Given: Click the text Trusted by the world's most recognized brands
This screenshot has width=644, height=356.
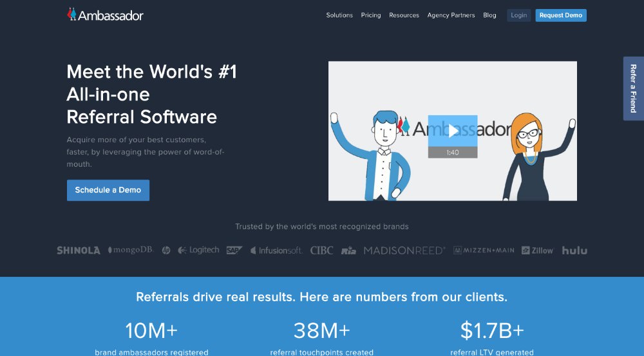Looking at the screenshot, I should click(321, 227).
